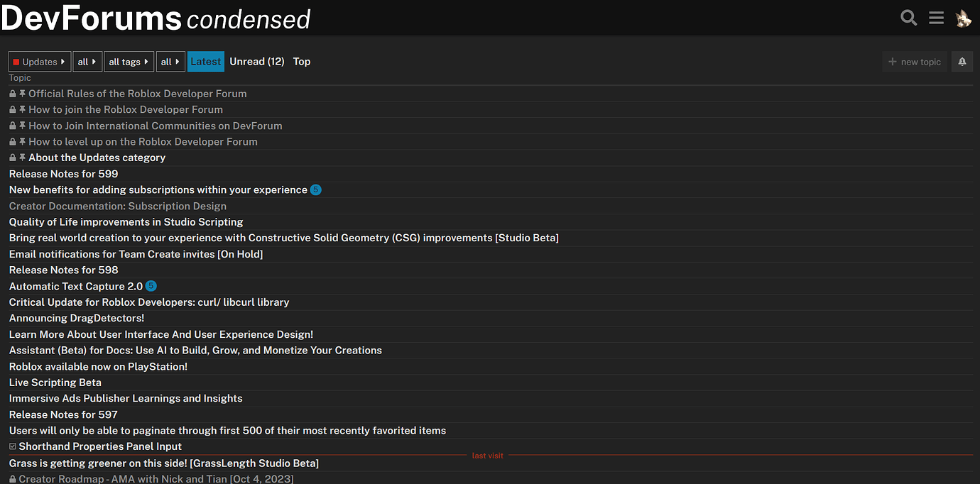
Task: Click the pin icon on Official Rules topic
Action: pyautogui.click(x=21, y=93)
